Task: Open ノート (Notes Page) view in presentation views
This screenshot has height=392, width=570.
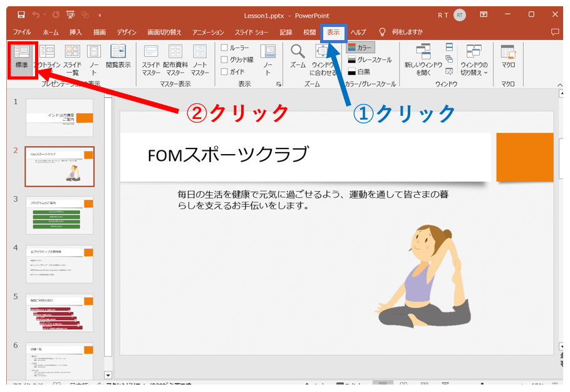Action: tap(94, 60)
